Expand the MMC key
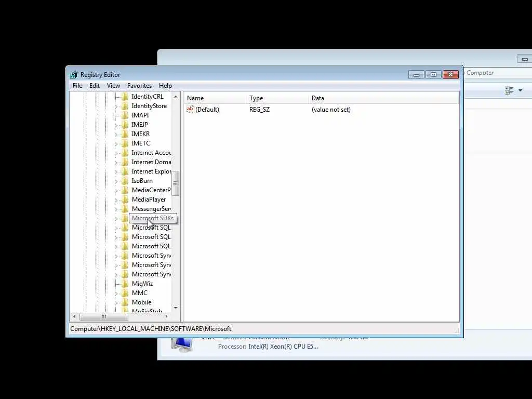The width and height of the screenshot is (532, 399). [116, 294]
